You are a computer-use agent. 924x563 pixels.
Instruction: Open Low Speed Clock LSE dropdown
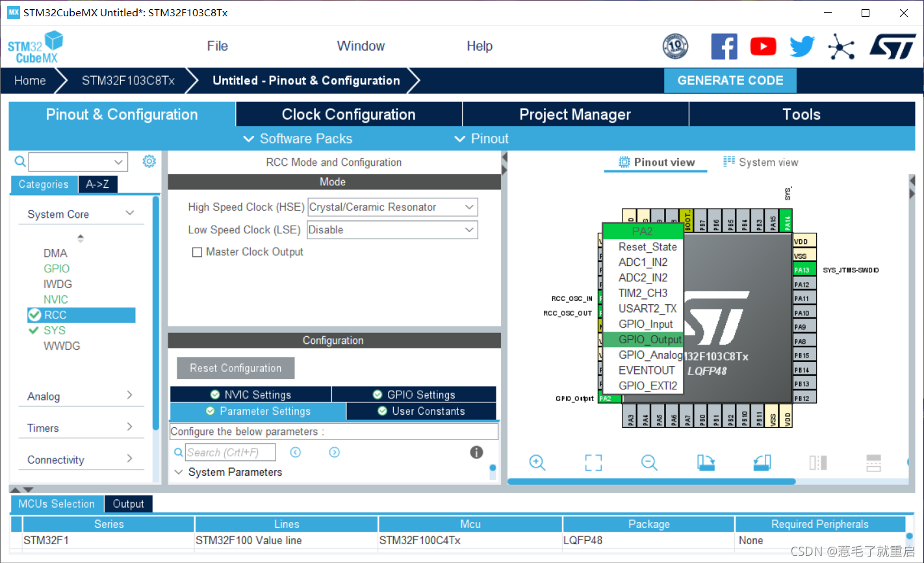(x=392, y=230)
